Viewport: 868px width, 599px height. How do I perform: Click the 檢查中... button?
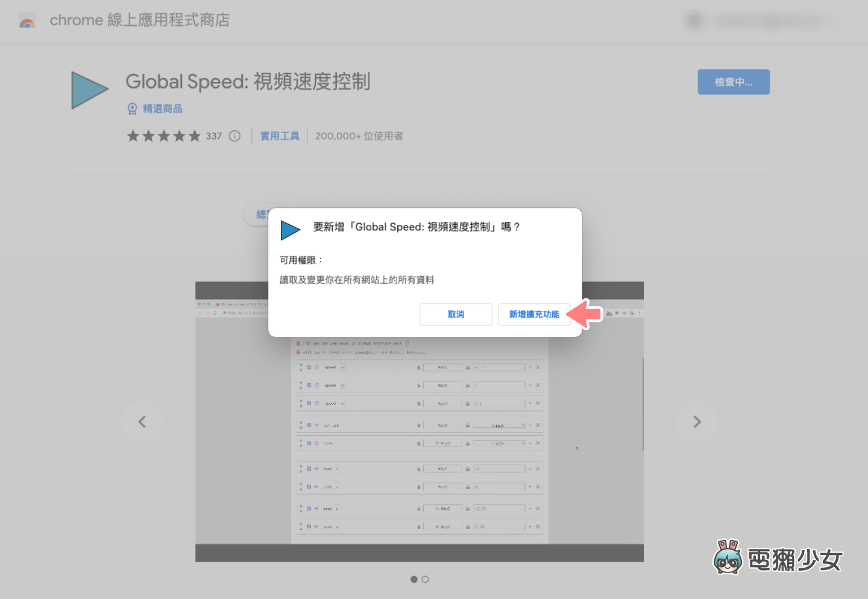point(734,82)
